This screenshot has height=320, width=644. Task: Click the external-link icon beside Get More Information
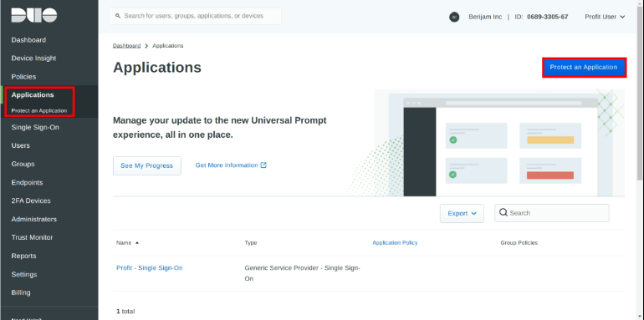[263, 165]
